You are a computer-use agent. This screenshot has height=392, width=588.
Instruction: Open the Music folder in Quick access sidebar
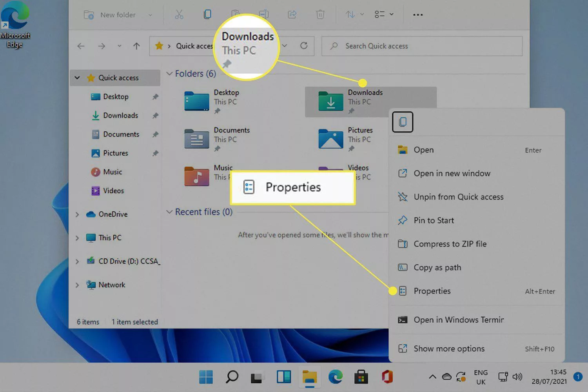tap(113, 172)
